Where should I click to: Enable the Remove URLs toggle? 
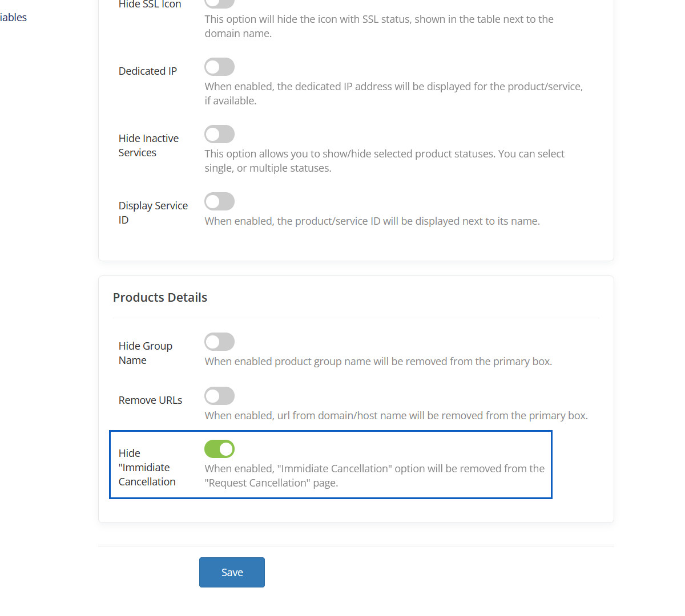coord(219,396)
